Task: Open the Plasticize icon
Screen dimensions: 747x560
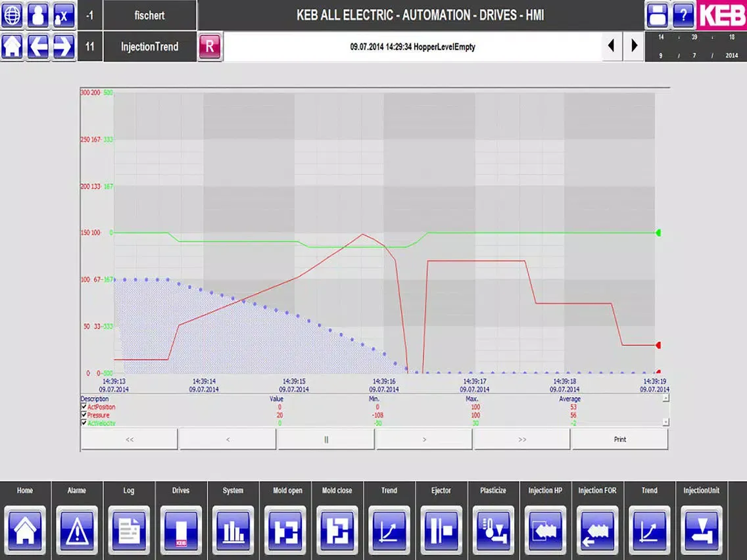Action: (x=493, y=529)
